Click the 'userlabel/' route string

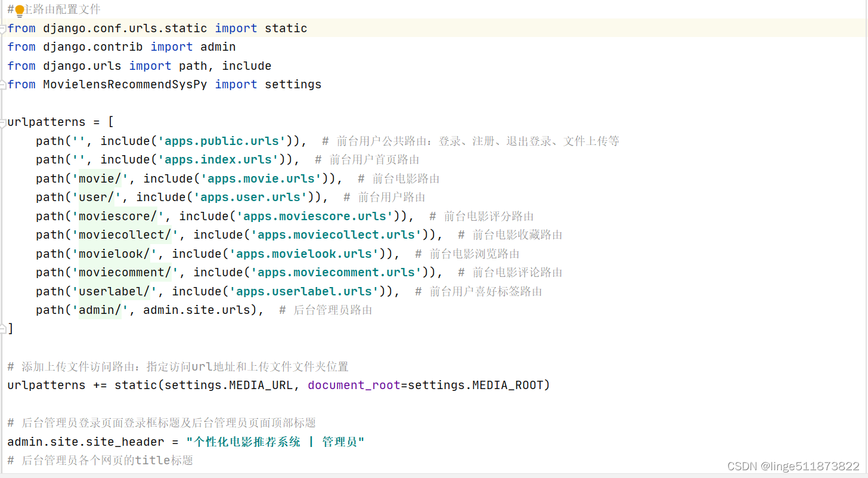114,291
